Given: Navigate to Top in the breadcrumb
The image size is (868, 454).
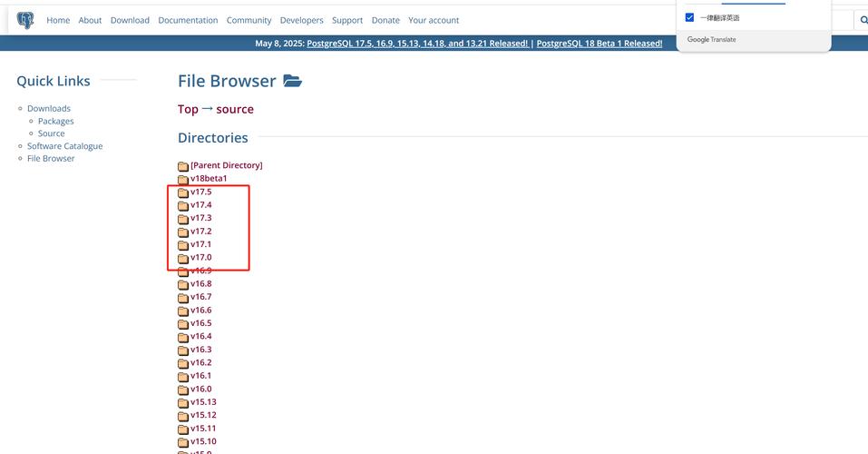Looking at the screenshot, I should (188, 109).
